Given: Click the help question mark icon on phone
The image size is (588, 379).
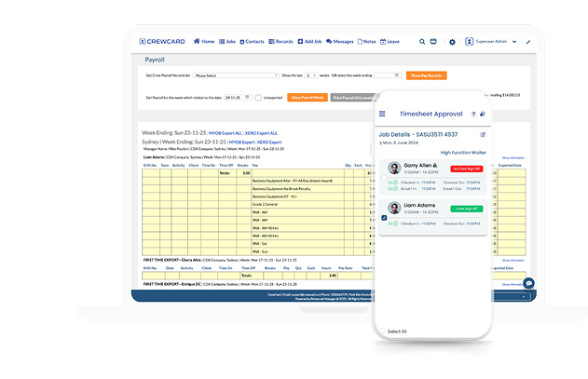Looking at the screenshot, I should tap(472, 114).
